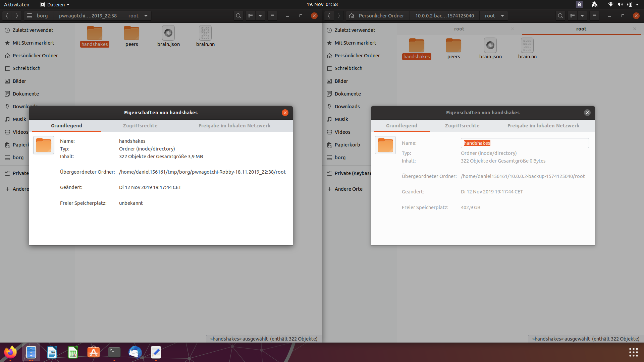Expand root path dropdown in left window
Image resolution: width=644 pixels, height=362 pixels.
tap(146, 16)
